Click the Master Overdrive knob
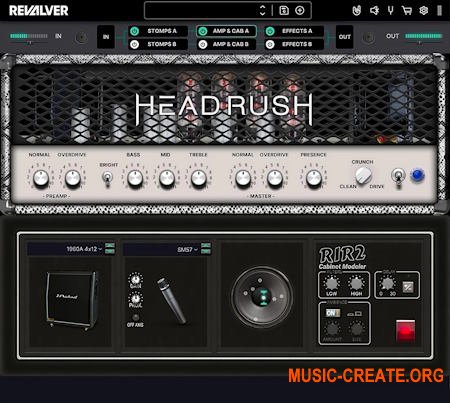The height and width of the screenshot is (403, 450). (275, 178)
